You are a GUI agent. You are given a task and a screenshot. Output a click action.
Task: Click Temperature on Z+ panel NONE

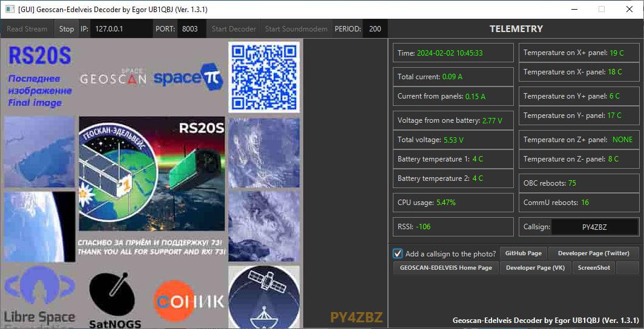click(x=622, y=140)
